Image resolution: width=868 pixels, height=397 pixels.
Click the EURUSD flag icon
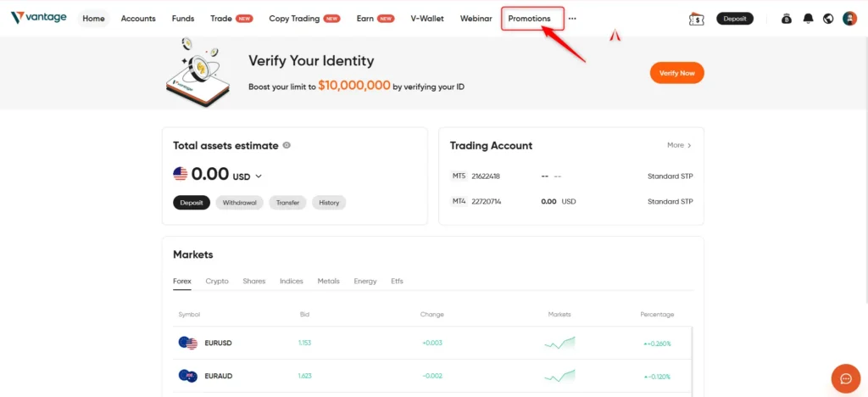pos(188,343)
